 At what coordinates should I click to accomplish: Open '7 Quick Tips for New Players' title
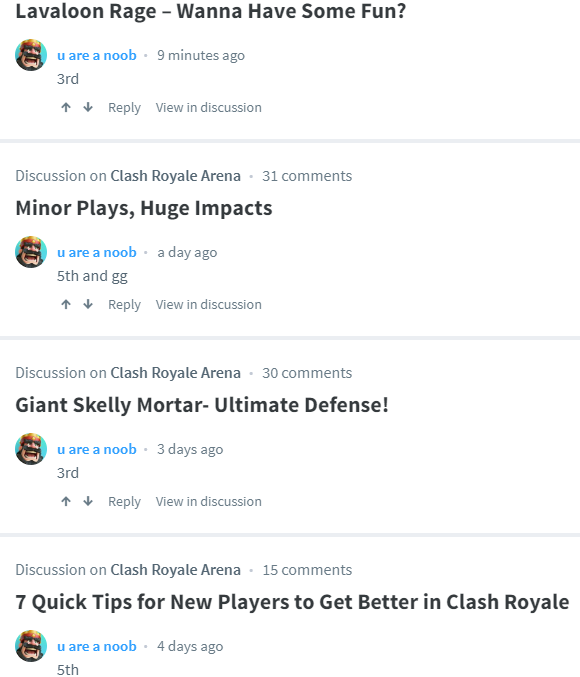pos(292,602)
